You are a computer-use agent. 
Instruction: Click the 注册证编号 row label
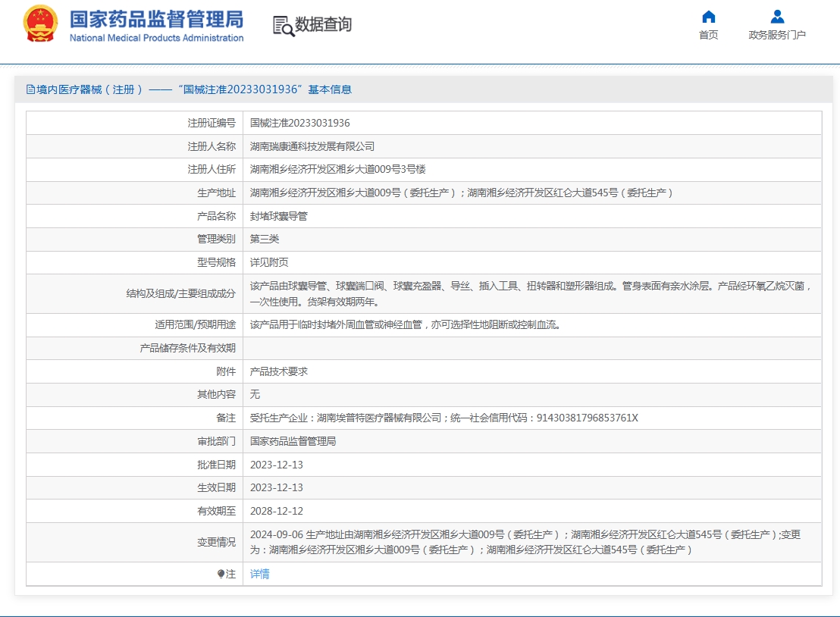(212, 123)
